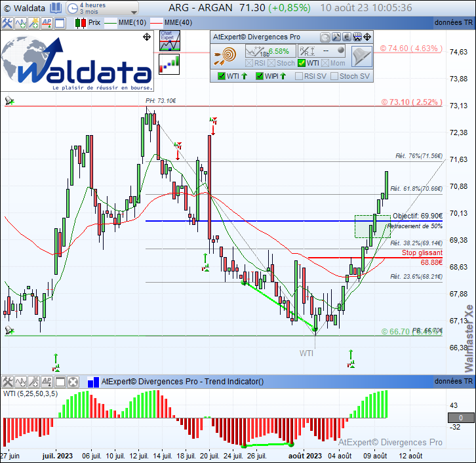
Task: Click the WTI divergence label under the low
Action: pos(306,353)
